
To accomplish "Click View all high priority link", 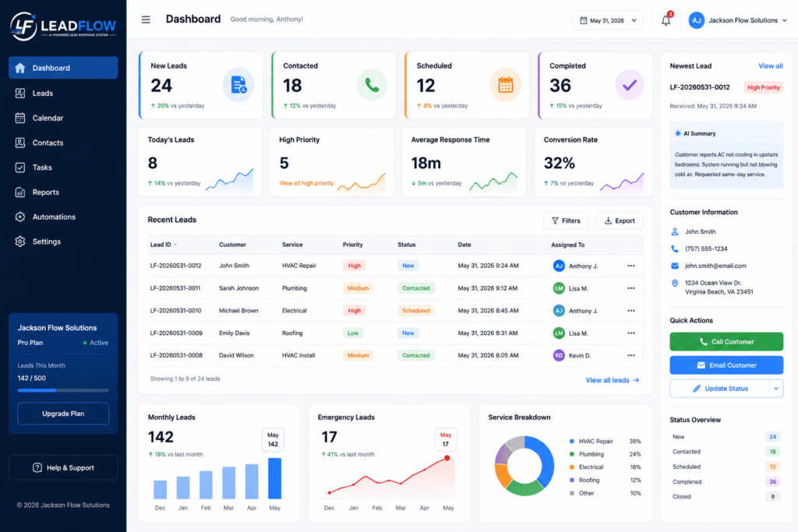I will point(306,183).
